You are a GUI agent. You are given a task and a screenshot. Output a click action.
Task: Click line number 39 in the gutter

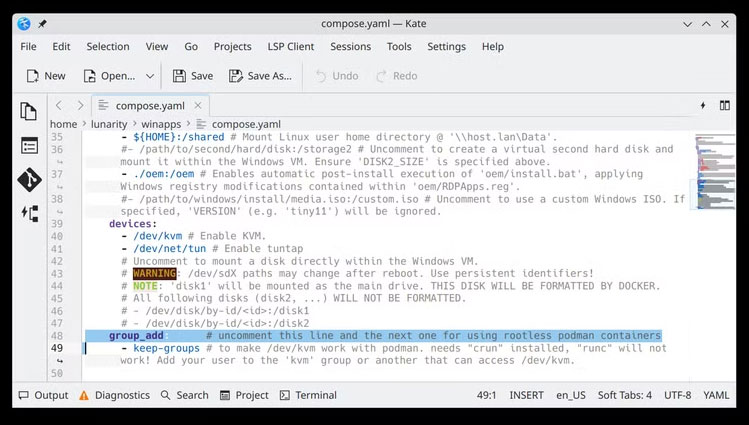point(57,223)
